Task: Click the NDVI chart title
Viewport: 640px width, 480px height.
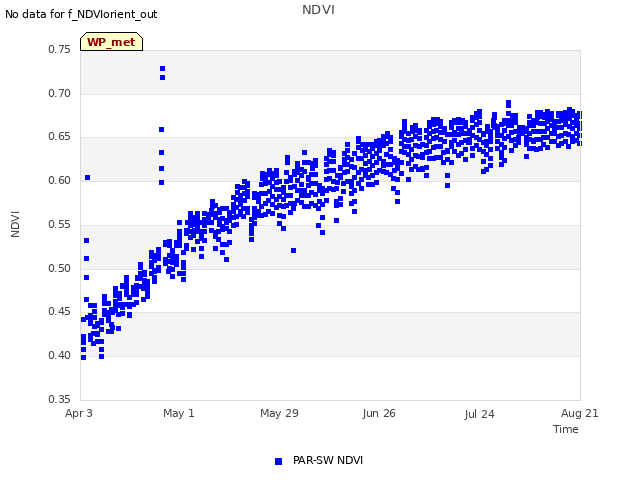Action: pyautogui.click(x=318, y=9)
